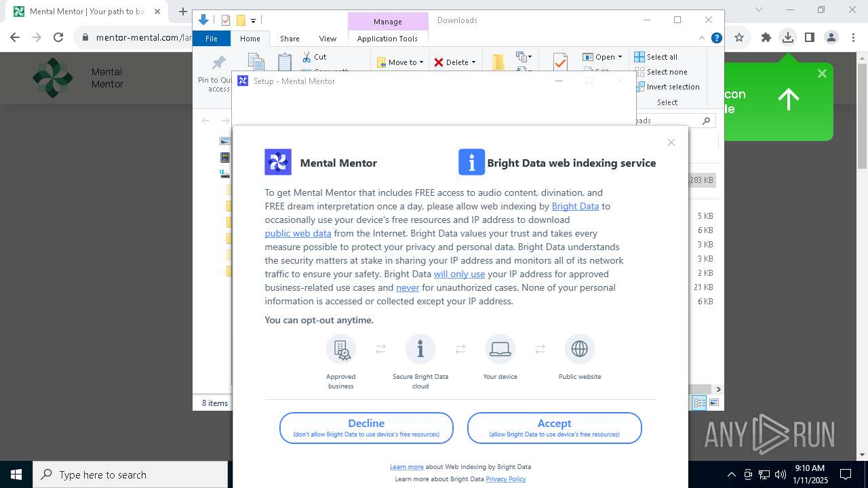The width and height of the screenshot is (868, 488).
Task: Click the Paste clipboard icon in Explorer ribbon
Action: coord(284,62)
